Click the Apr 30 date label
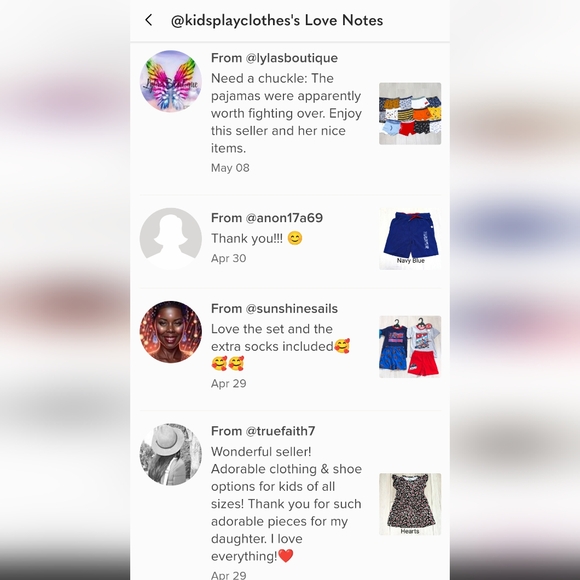The image size is (580, 580). [229, 258]
